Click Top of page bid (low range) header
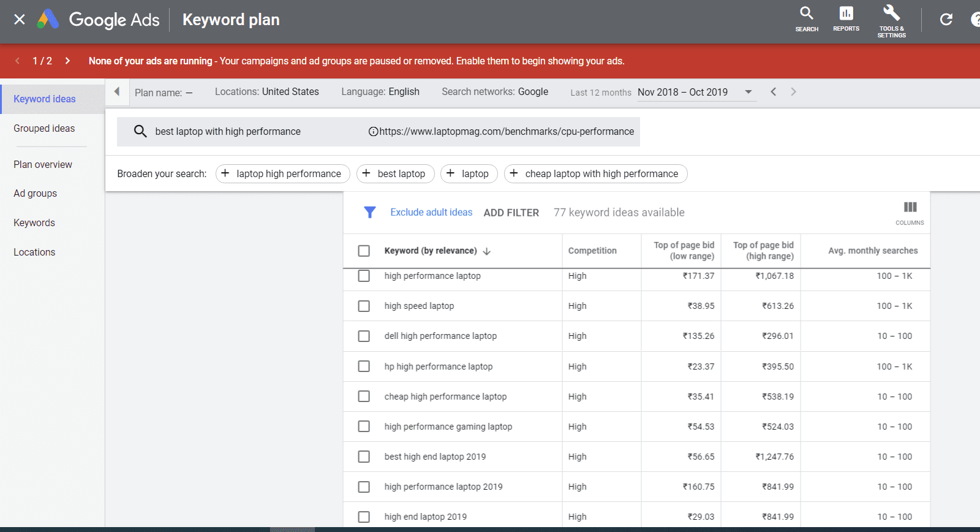This screenshot has width=980, height=532. click(x=684, y=251)
